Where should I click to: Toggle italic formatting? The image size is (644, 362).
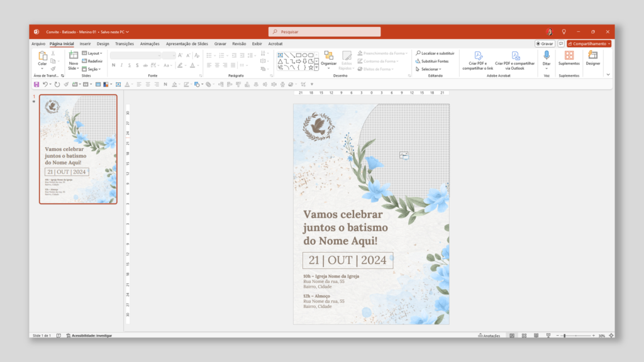pyautogui.click(x=121, y=65)
